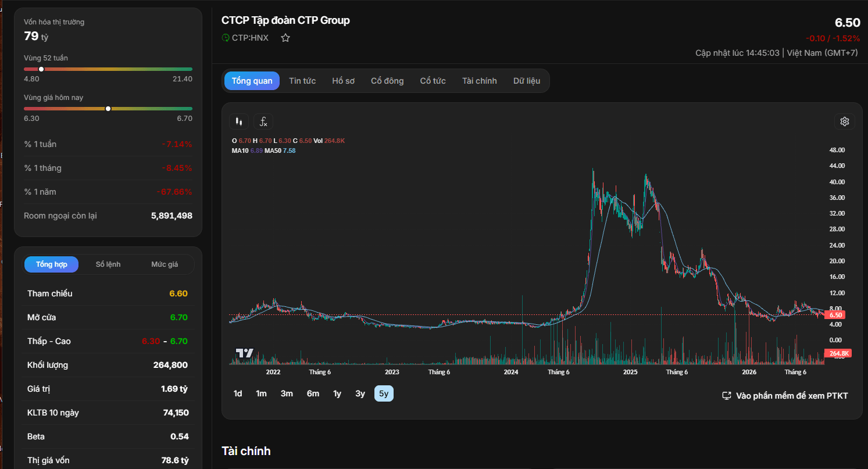Set chart range to 1m
868x469 pixels.
click(262, 393)
